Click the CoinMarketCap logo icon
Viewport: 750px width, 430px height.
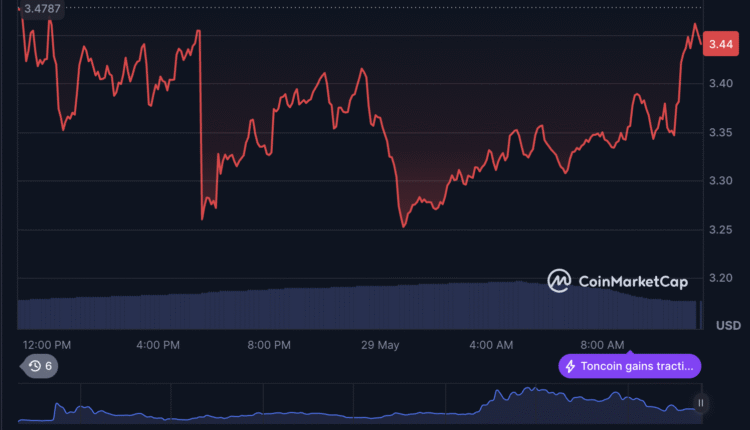[x=559, y=281]
